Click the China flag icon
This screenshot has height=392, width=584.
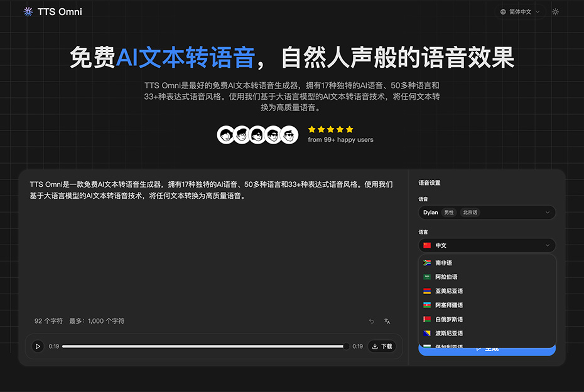click(427, 245)
